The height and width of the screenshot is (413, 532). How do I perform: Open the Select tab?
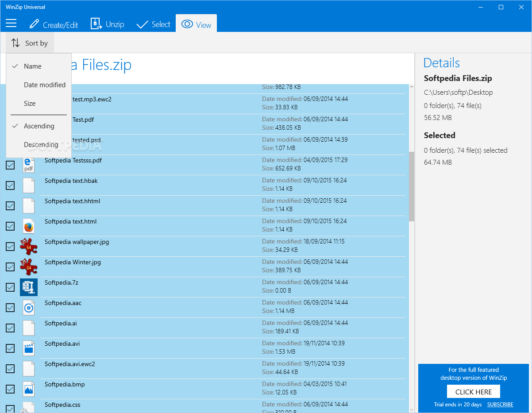click(x=153, y=24)
